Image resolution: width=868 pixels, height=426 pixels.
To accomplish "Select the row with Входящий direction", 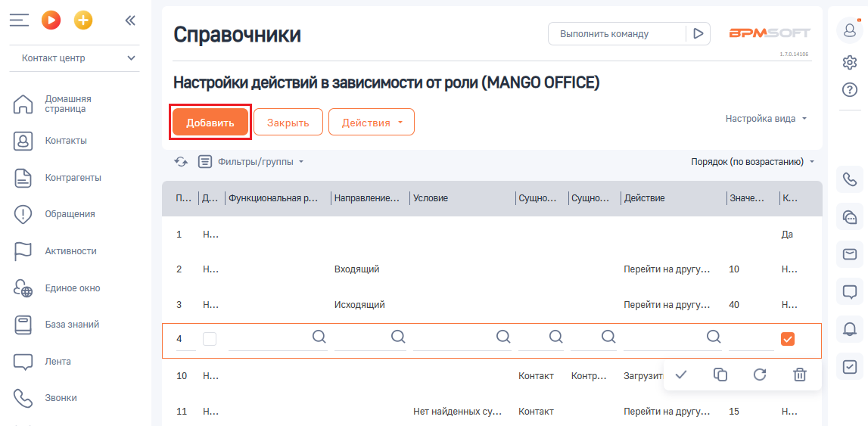I will click(x=492, y=270).
